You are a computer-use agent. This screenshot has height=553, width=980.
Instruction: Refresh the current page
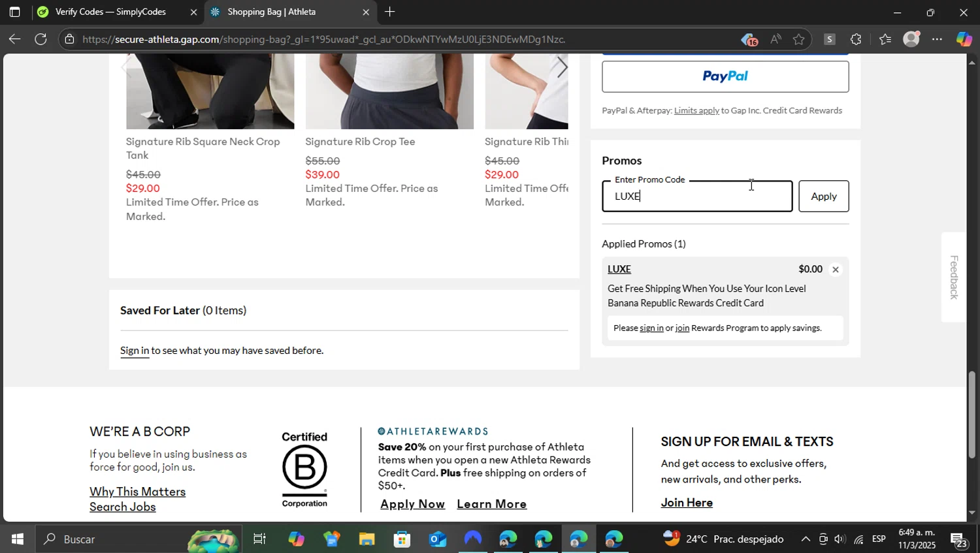41,39
